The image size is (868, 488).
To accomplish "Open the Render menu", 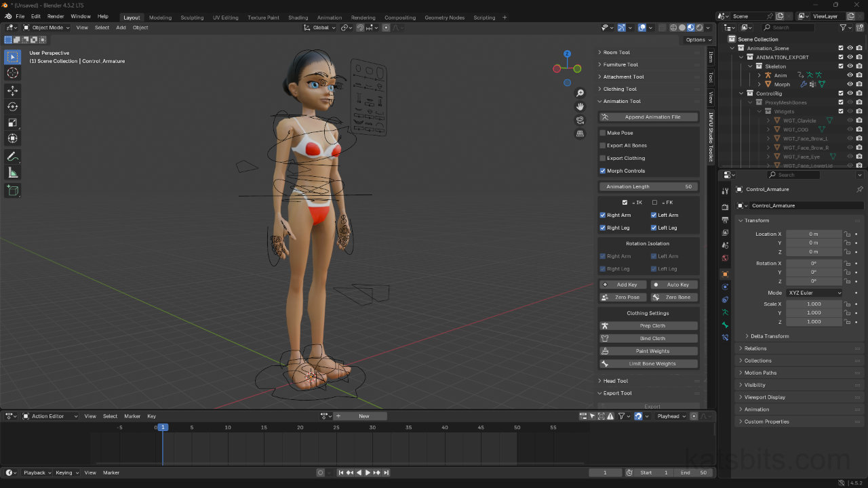I will 56,16.
